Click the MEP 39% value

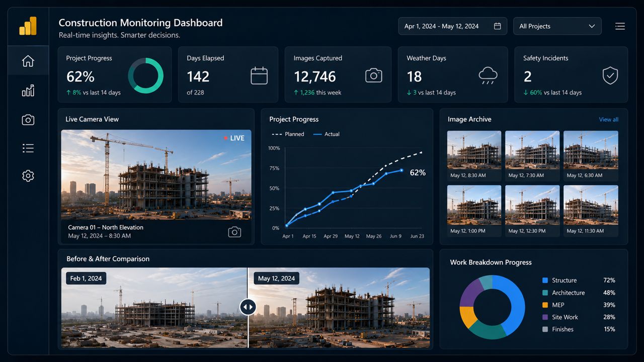(x=609, y=305)
